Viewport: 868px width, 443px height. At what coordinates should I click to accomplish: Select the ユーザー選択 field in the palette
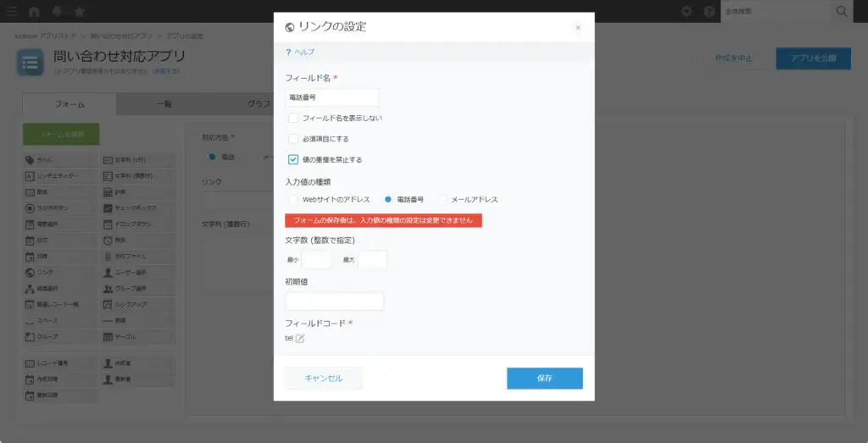pyautogui.click(x=138, y=272)
